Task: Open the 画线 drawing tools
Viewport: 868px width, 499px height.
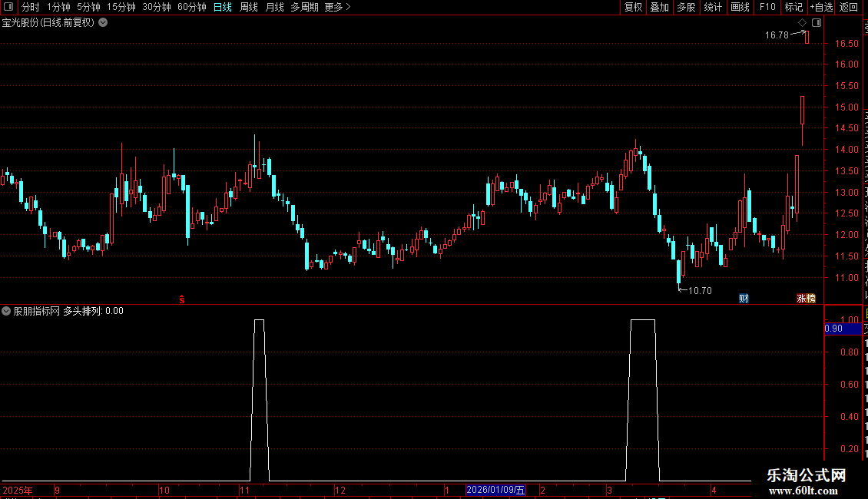Action: [740, 7]
